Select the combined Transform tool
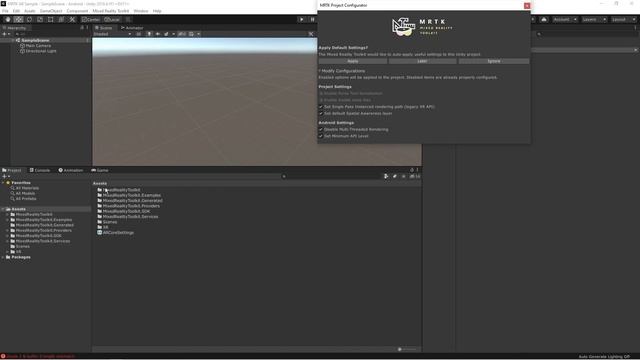Image resolution: width=640 pixels, height=360 pixels. 61,20
